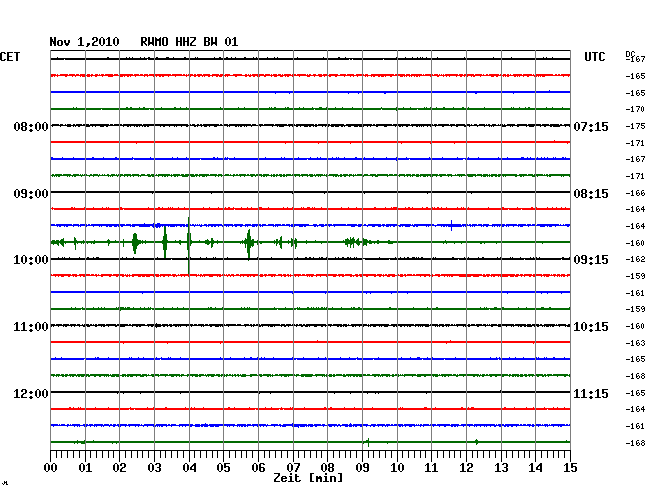Select the "03" minute axis tick label
This screenshot has height=494, width=650.
pos(154,467)
